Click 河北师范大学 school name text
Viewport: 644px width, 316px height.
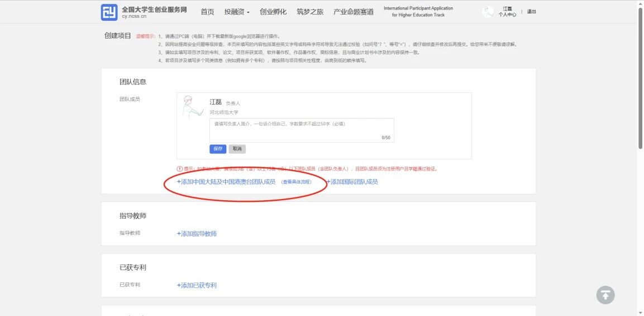(x=224, y=112)
